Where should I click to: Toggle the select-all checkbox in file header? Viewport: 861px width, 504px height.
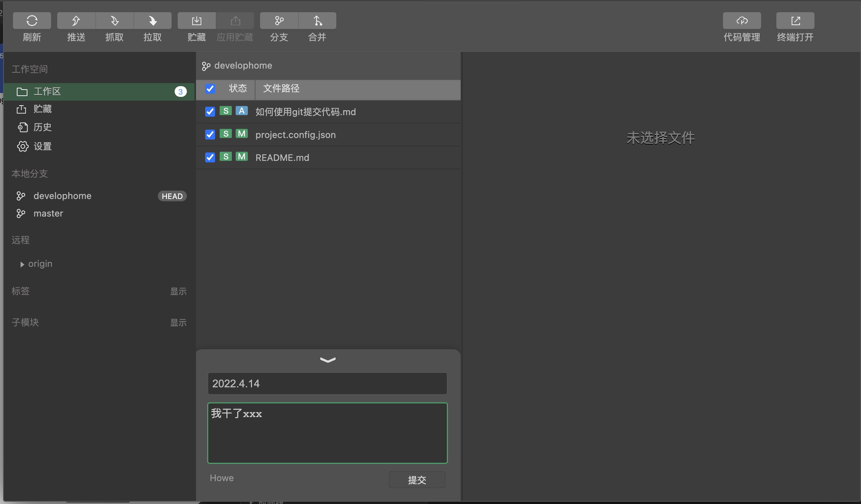coord(210,89)
